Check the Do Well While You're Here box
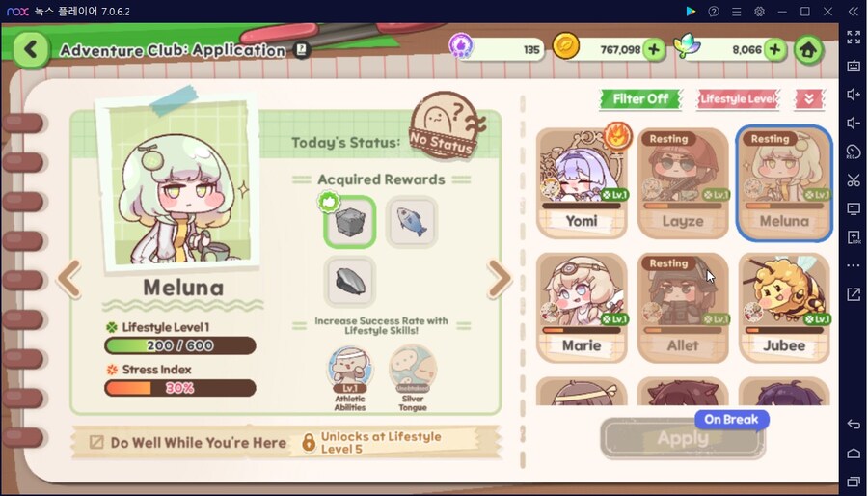This screenshot has width=868, height=496. coord(96,442)
